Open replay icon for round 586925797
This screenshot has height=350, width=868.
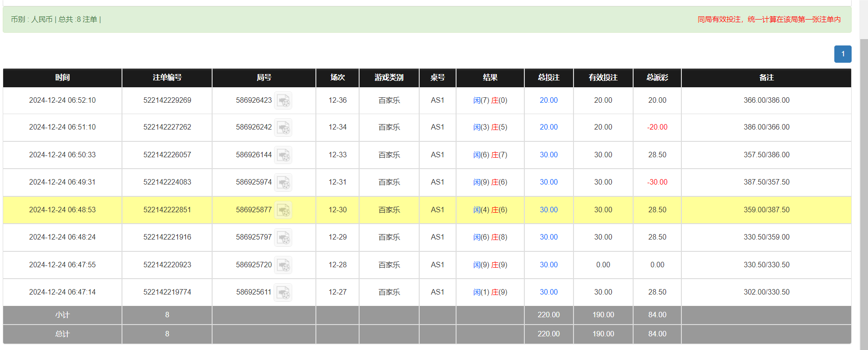coord(283,237)
